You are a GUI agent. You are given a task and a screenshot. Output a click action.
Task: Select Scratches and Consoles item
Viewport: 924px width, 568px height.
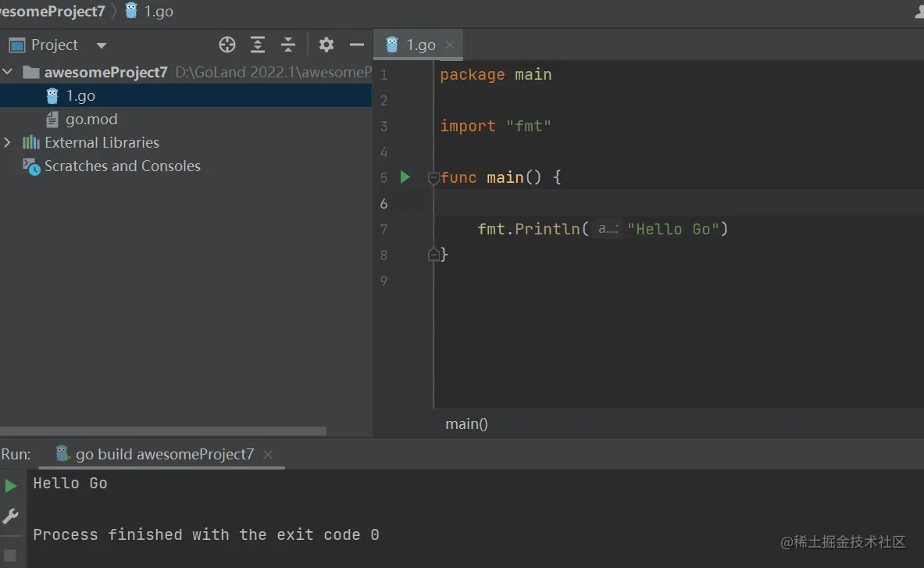(x=122, y=166)
